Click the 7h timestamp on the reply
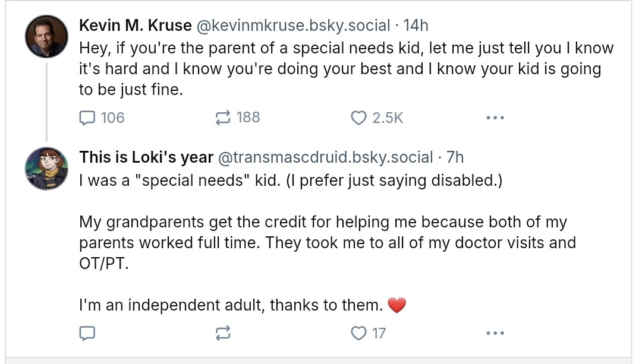Viewport: 642px width, 364px height. tap(455, 157)
